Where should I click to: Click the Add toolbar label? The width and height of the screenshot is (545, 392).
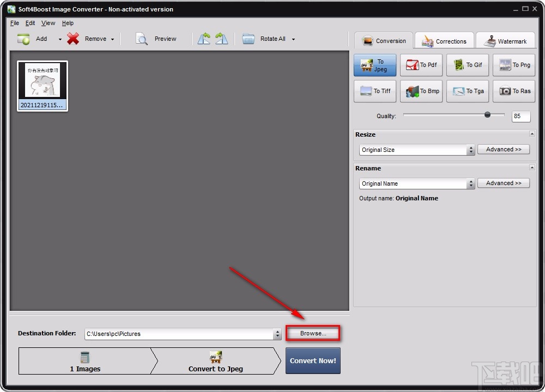[x=41, y=39]
